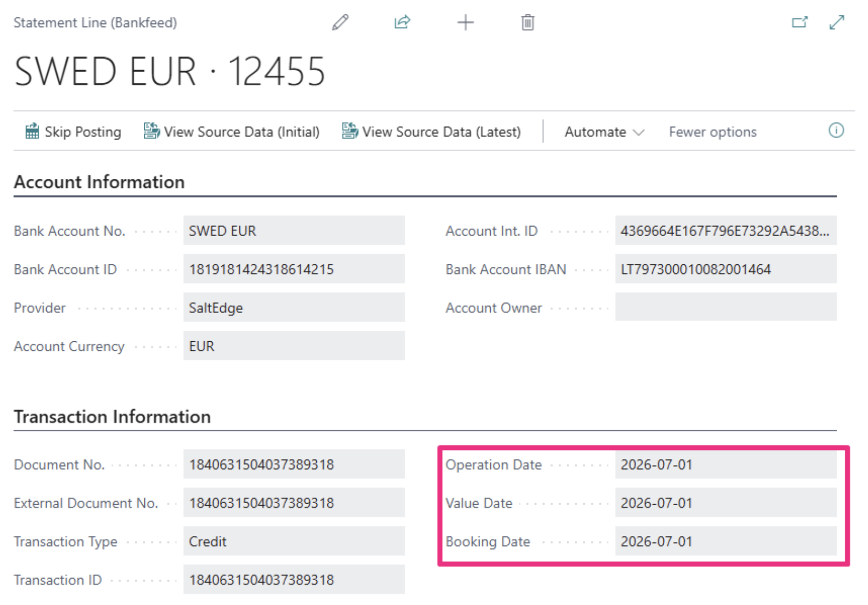Open the Automate menu

pyautogui.click(x=604, y=132)
